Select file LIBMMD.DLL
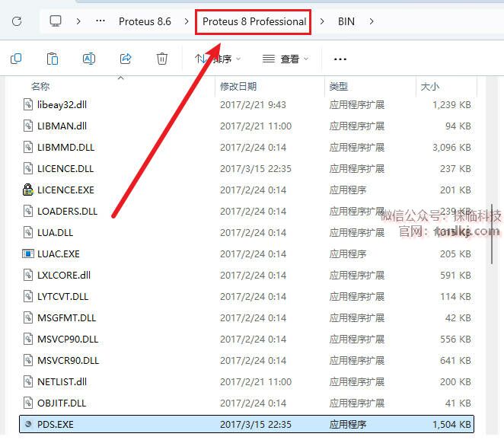Screen dimensions: 504x440 (247, 147)
